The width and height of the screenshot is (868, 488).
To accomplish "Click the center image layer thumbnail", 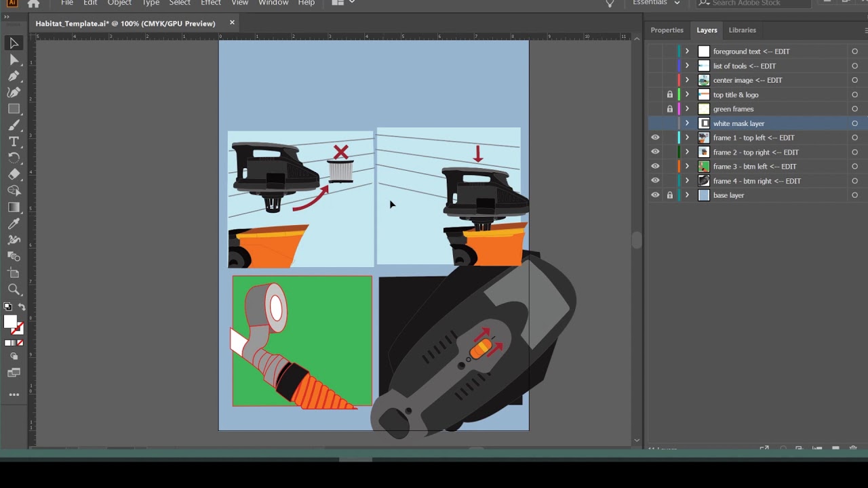I will coord(704,80).
